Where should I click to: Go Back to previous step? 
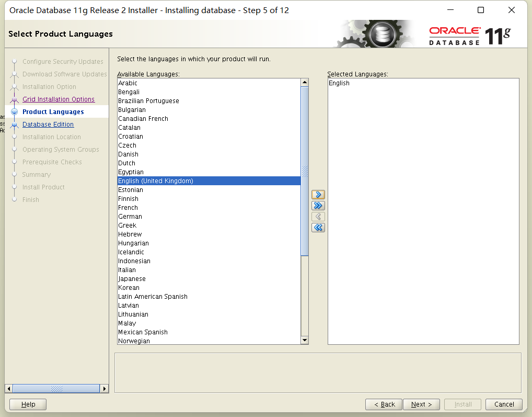[384, 404]
